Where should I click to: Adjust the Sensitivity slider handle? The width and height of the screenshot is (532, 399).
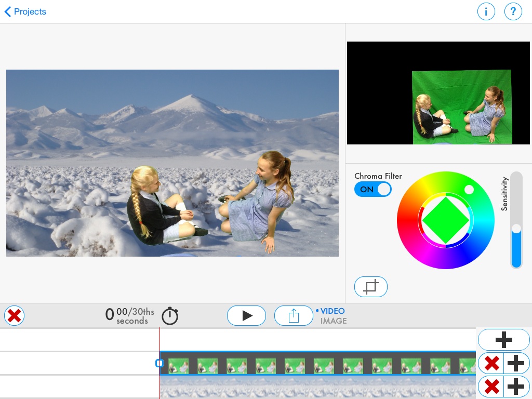(516, 229)
